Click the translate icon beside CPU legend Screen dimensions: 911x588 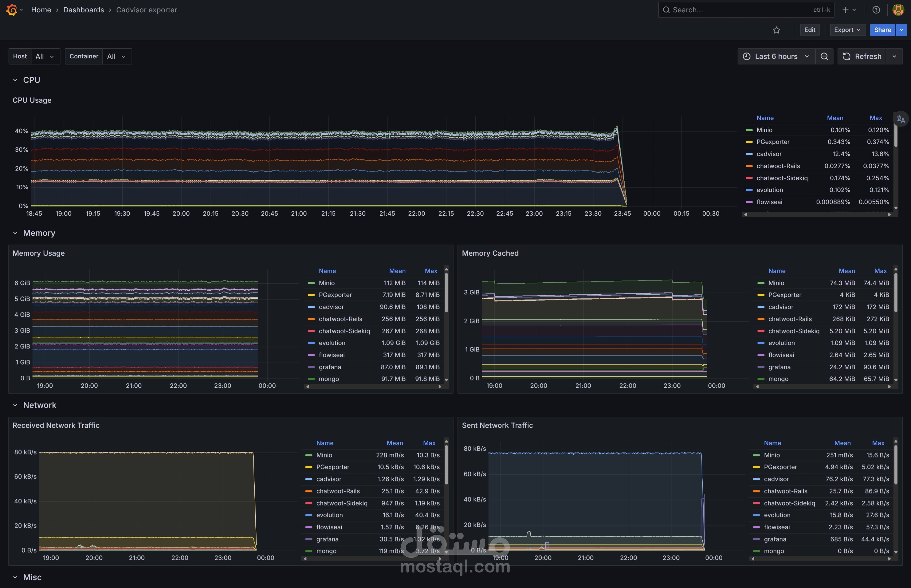[901, 119]
